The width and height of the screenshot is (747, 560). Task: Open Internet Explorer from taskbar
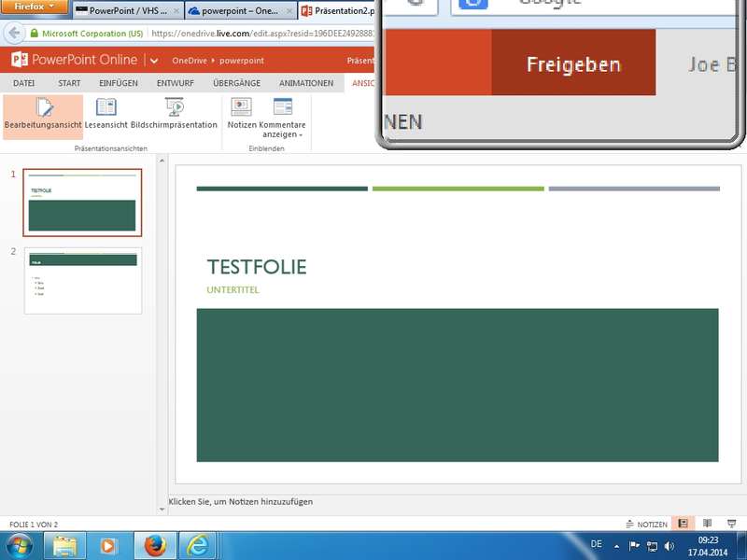click(x=198, y=546)
